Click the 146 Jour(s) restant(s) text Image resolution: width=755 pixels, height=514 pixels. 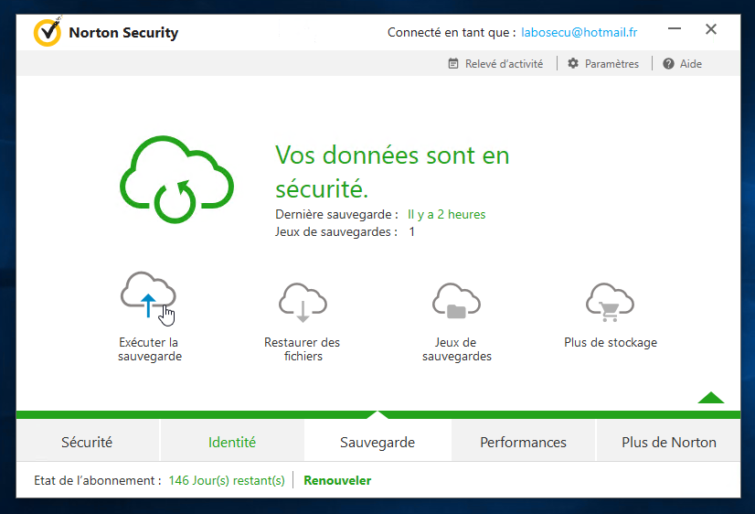227,480
